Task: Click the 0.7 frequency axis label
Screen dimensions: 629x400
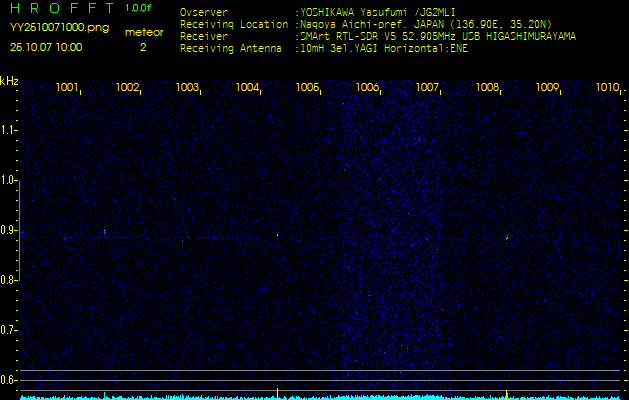Action: click(8, 330)
